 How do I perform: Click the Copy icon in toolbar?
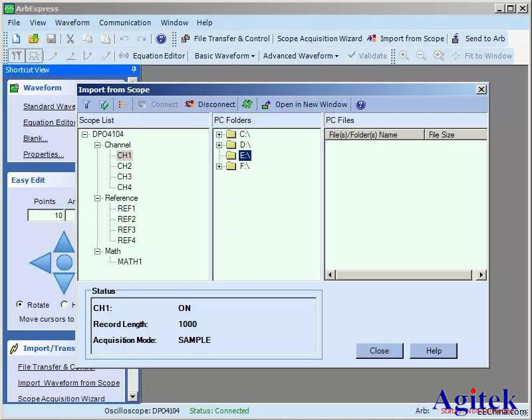tap(88, 39)
